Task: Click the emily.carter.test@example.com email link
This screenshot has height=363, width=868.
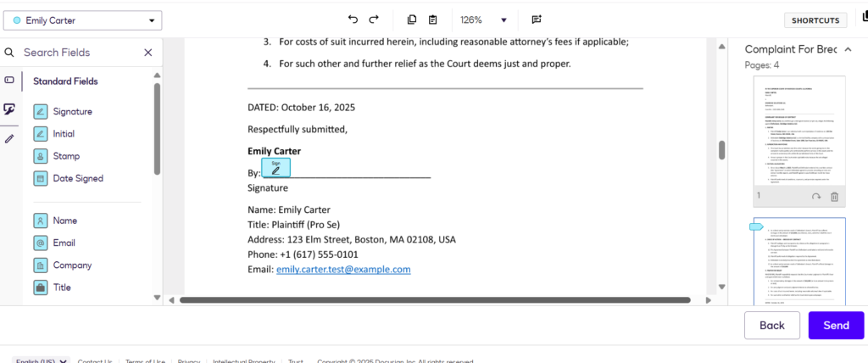Action: coord(342,269)
